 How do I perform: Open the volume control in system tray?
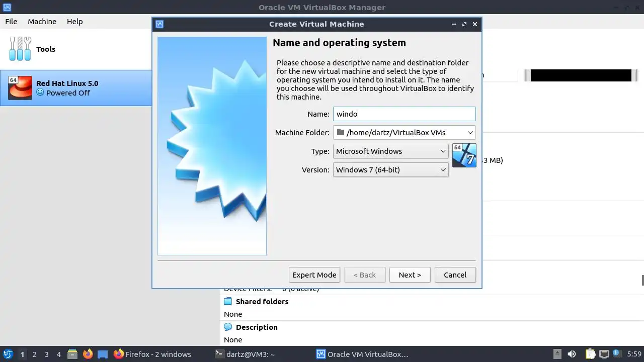click(x=572, y=354)
